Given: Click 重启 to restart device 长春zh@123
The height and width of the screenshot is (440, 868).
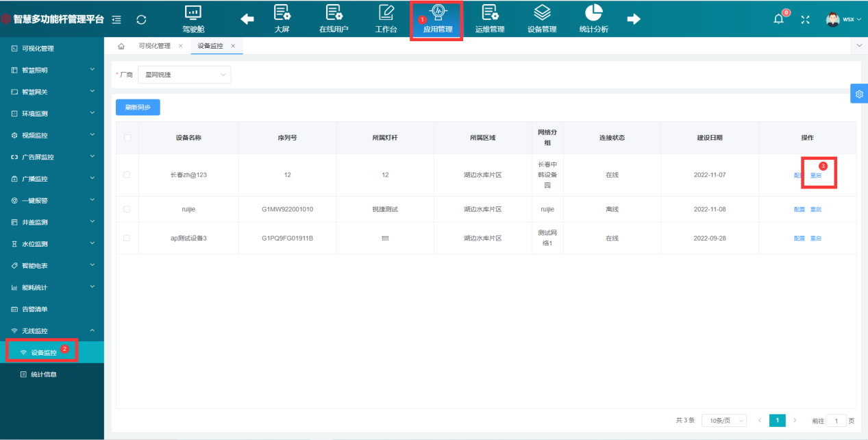Looking at the screenshot, I should tap(816, 174).
